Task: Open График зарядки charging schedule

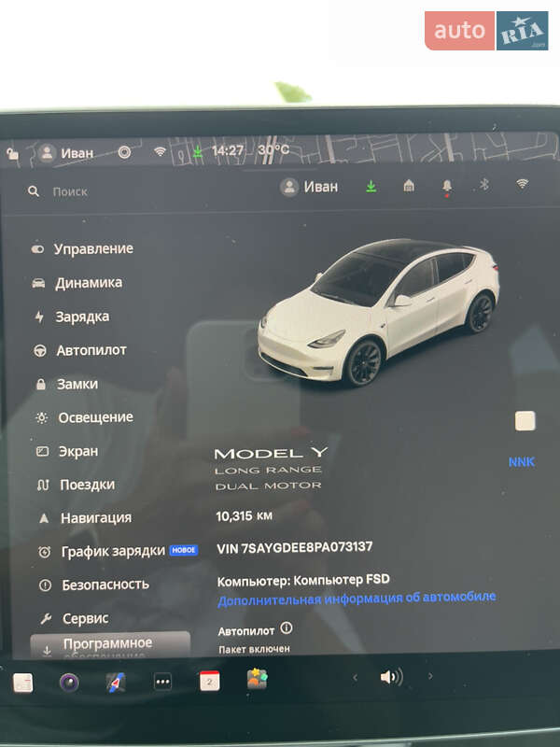Action: [119, 551]
